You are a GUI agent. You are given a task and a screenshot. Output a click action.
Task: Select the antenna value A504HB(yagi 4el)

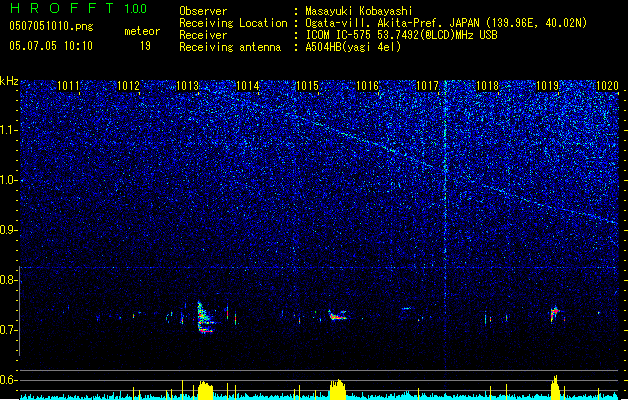click(x=353, y=47)
